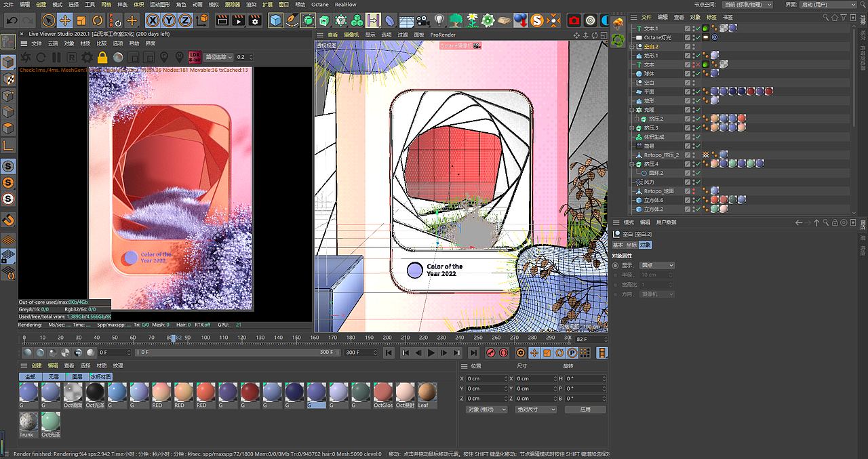868x459 pixels.
Task: Click the record keyframe button
Action: point(492,353)
